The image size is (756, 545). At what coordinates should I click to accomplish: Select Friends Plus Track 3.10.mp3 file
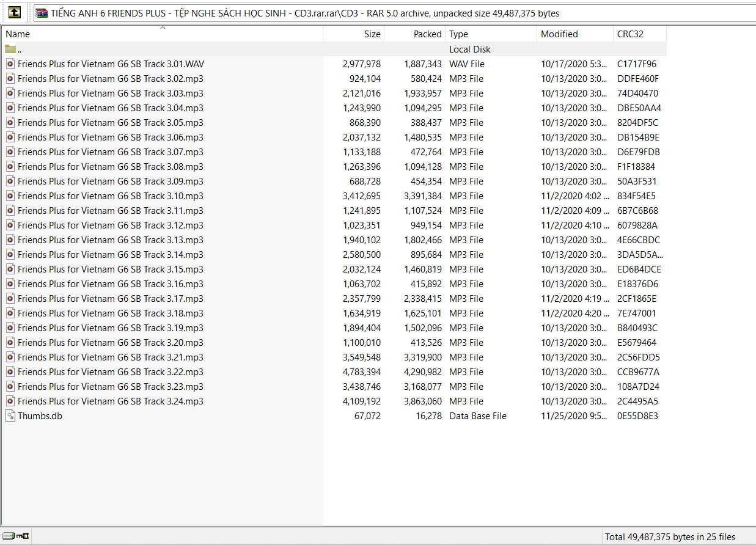[110, 196]
